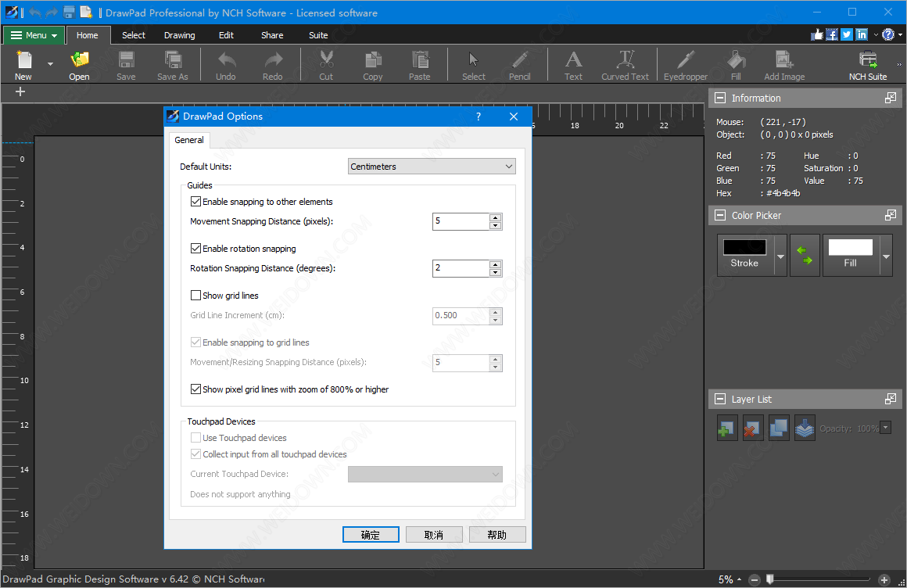
Task: Select the General options tab
Action: coord(189,140)
